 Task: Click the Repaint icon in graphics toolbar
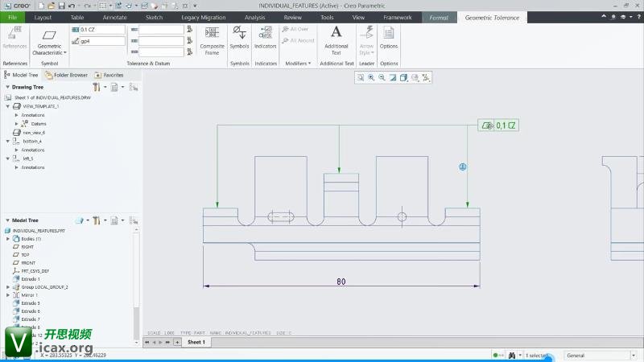coord(393,77)
